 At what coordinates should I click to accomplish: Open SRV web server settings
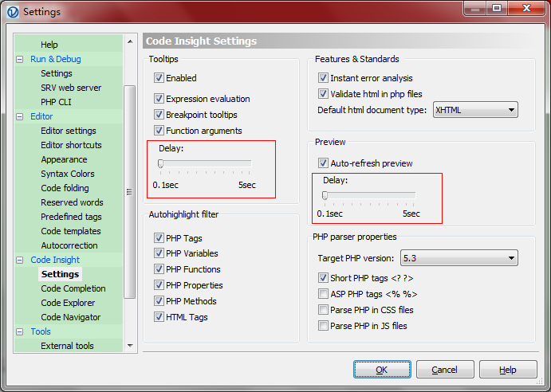pos(71,88)
